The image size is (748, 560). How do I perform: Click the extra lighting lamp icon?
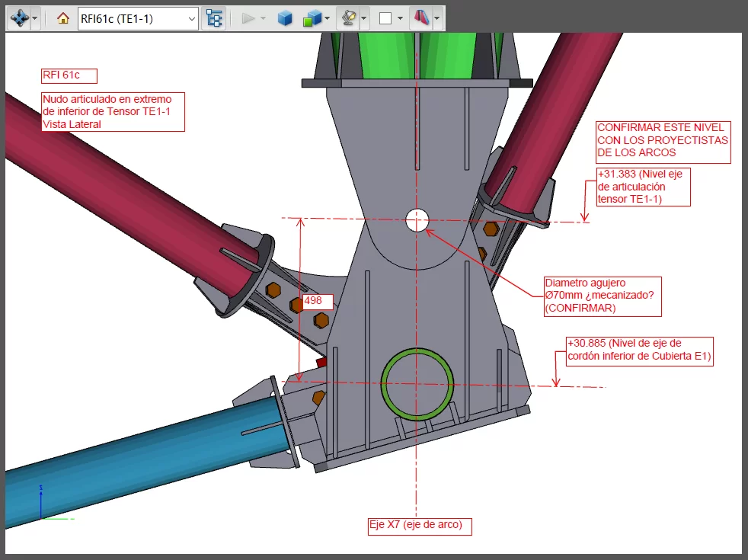click(x=347, y=18)
